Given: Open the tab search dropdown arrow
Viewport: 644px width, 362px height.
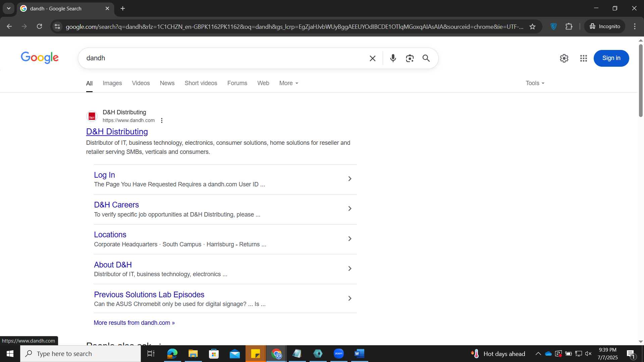Looking at the screenshot, I should pyautogui.click(x=9, y=8).
